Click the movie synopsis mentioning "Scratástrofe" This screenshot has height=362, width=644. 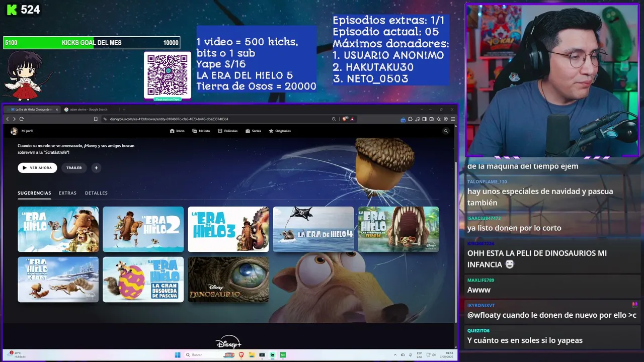pyautogui.click(x=76, y=149)
